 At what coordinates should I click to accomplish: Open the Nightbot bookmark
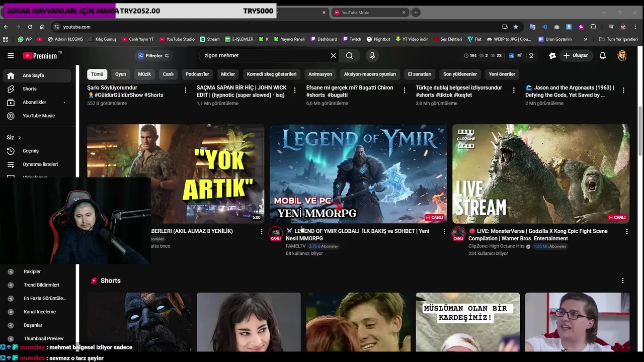(x=378, y=39)
